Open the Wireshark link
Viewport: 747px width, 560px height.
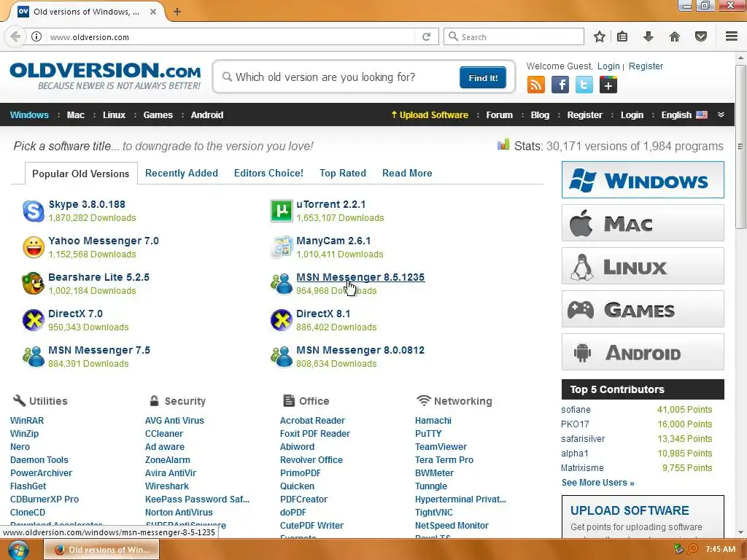167,486
